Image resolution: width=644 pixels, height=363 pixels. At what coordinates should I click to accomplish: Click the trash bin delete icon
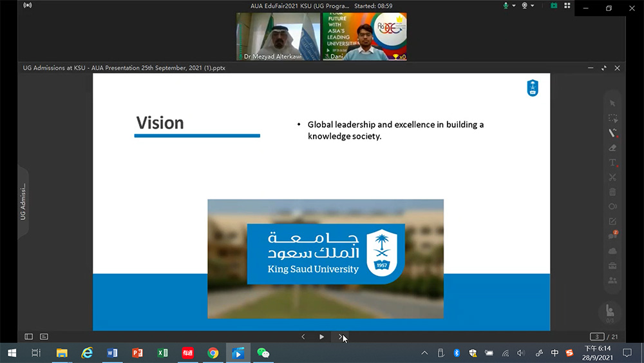click(612, 192)
